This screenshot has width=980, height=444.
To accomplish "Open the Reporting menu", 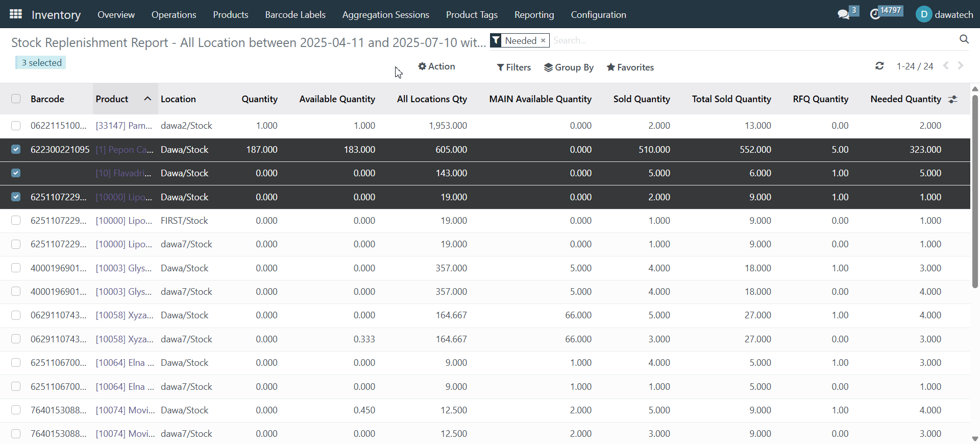I will coord(534,15).
